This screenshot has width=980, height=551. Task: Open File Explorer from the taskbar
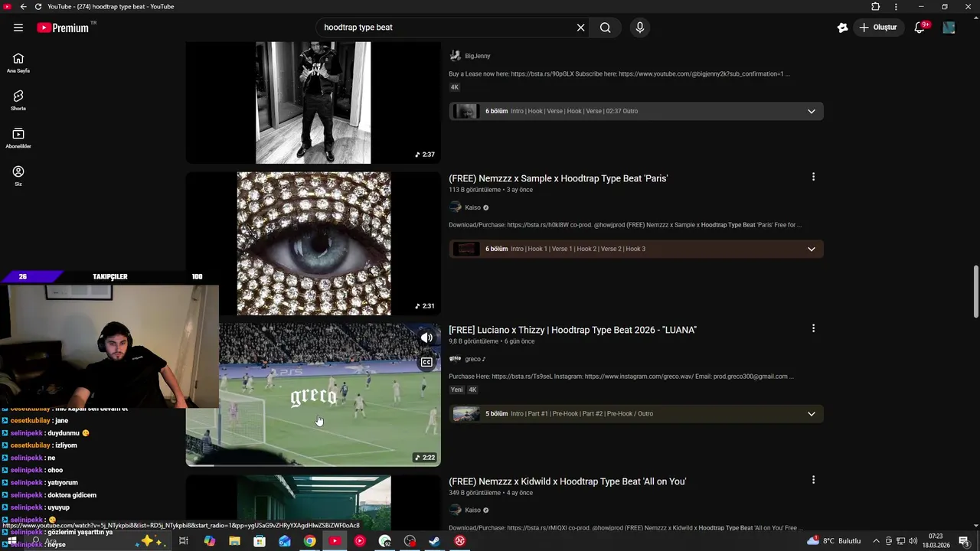[x=234, y=541]
